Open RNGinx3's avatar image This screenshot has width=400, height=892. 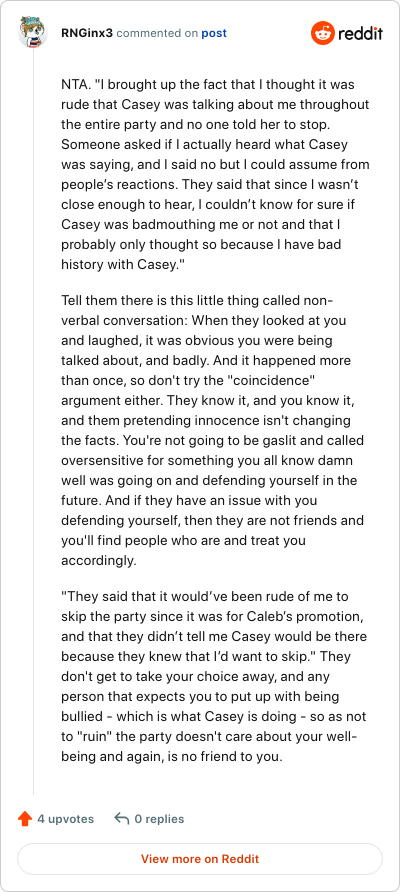[x=32, y=32]
